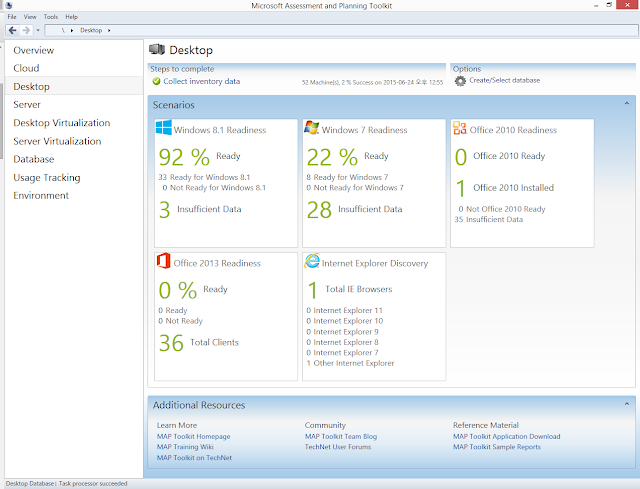Open the navigation history dropdown arrow

38,30
